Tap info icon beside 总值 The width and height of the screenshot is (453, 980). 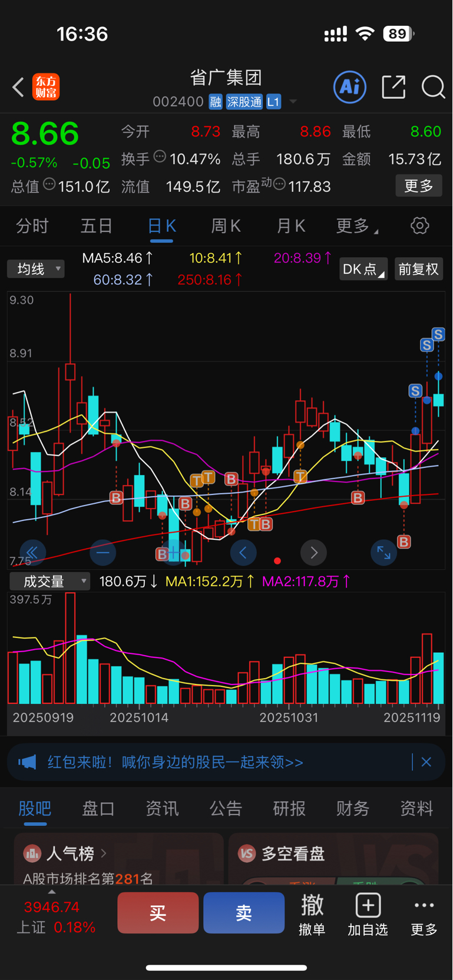pos(49,184)
